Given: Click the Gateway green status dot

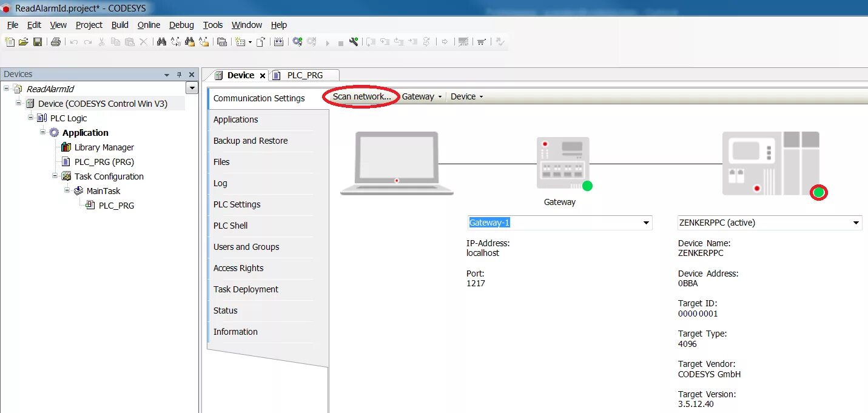Looking at the screenshot, I should (587, 186).
